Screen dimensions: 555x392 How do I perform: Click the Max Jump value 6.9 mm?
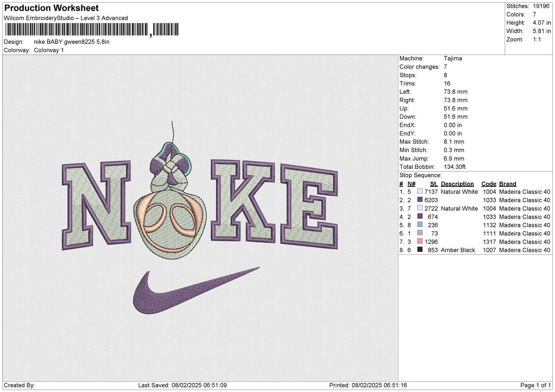454,158
